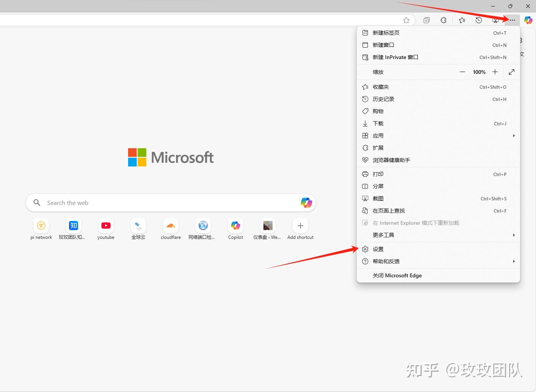This screenshot has width=536, height=392.
Task: Click 关闭 Microsoft Edge menu entry
Action: point(397,275)
